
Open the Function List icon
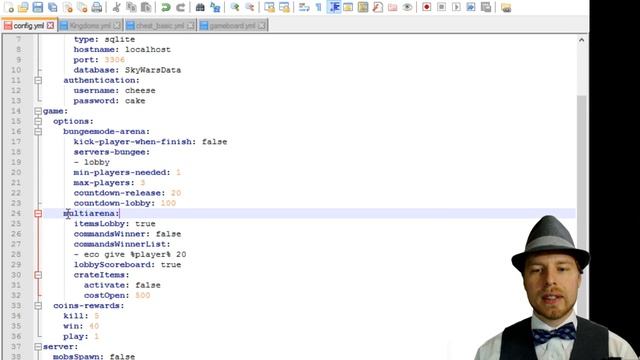click(x=378, y=7)
